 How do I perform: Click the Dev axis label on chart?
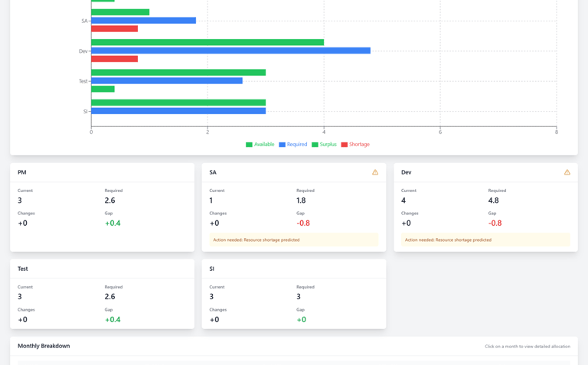click(x=83, y=51)
